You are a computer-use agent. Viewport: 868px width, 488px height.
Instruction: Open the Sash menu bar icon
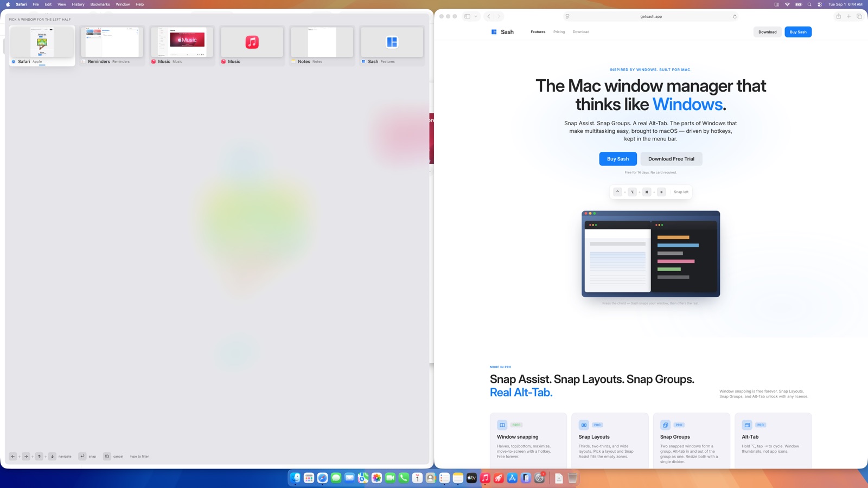(x=776, y=4)
